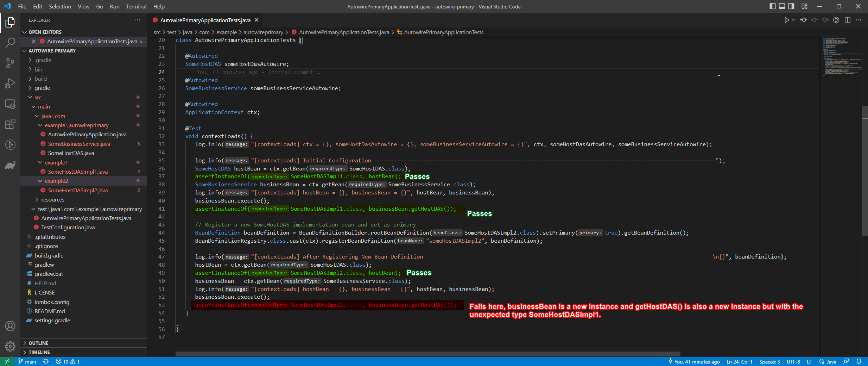The width and height of the screenshot is (868, 366).
Task: Click the main branch in status bar
Action: (x=27, y=362)
